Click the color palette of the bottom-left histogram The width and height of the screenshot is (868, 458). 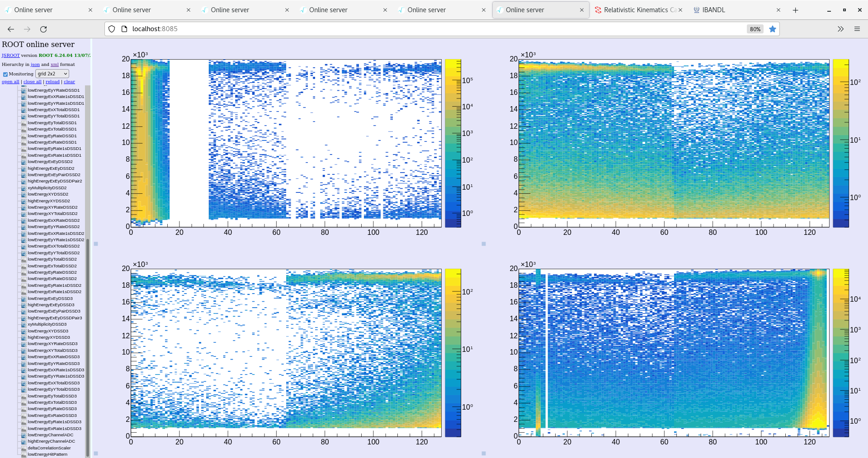453,353
